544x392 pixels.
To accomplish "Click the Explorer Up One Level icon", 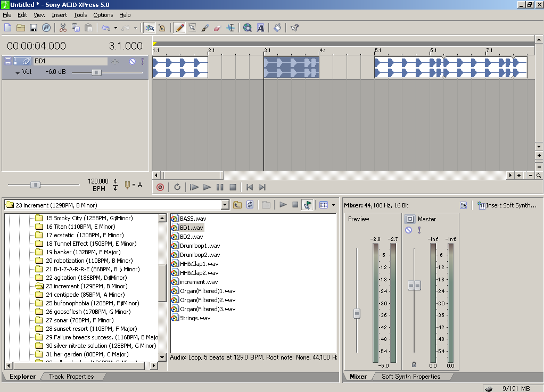I will pyautogui.click(x=237, y=205).
